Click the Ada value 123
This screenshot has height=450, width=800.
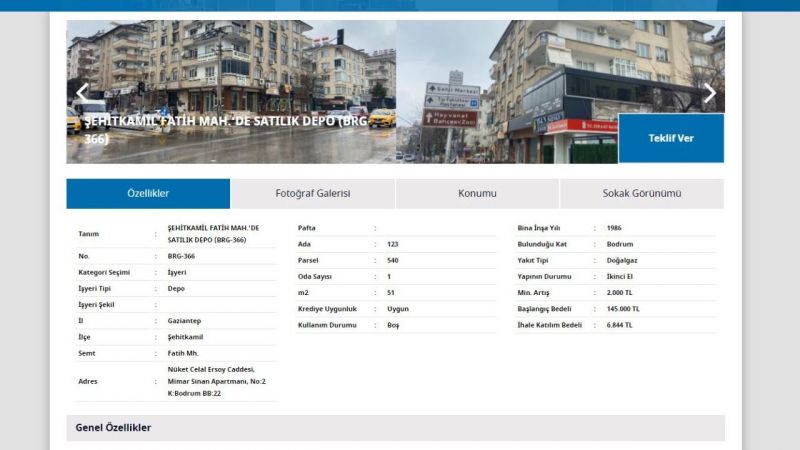coord(392,244)
